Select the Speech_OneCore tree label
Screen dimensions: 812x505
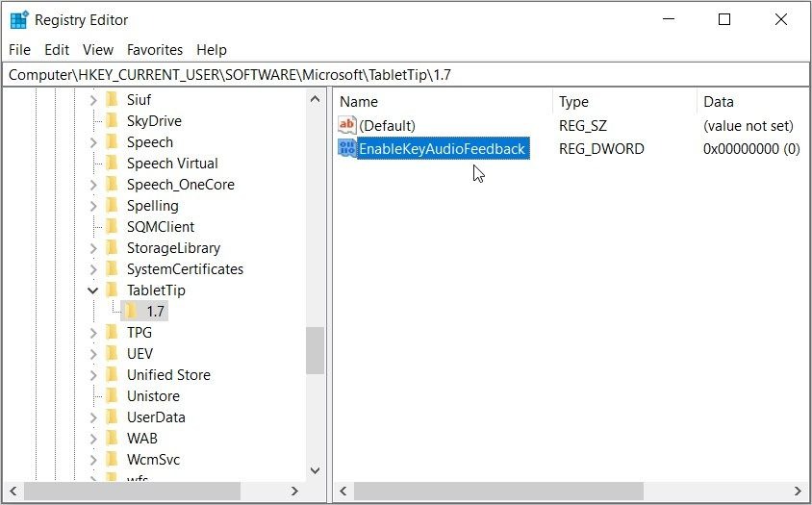click(181, 185)
